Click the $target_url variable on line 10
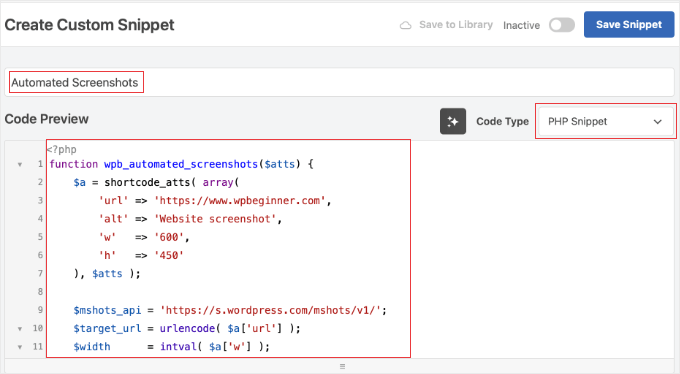 pyautogui.click(x=107, y=329)
